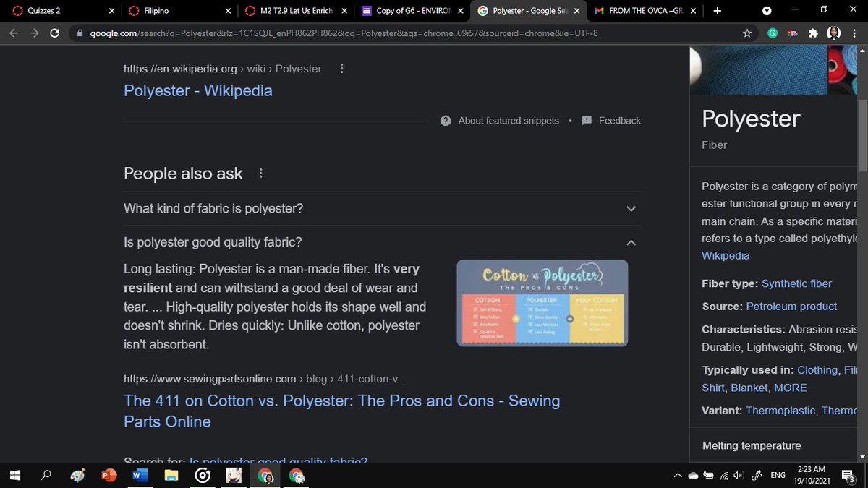The image size is (868, 488).
Task: Open the notification center icon
Action: tap(848, 476)
